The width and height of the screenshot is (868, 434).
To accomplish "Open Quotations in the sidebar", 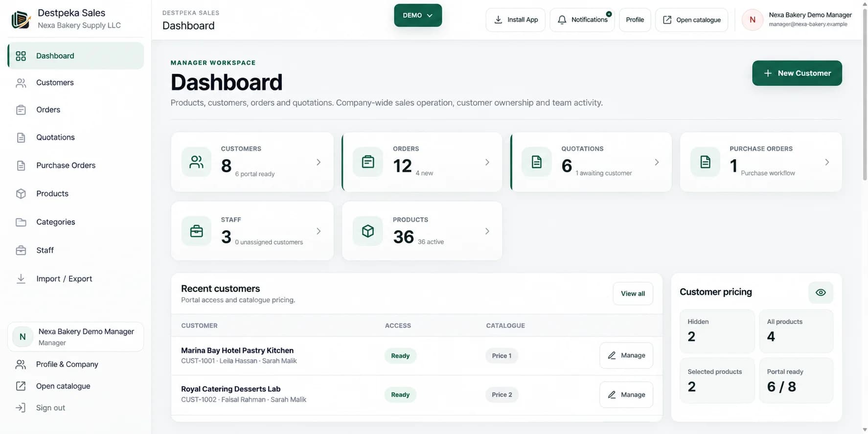I will 76,137.
